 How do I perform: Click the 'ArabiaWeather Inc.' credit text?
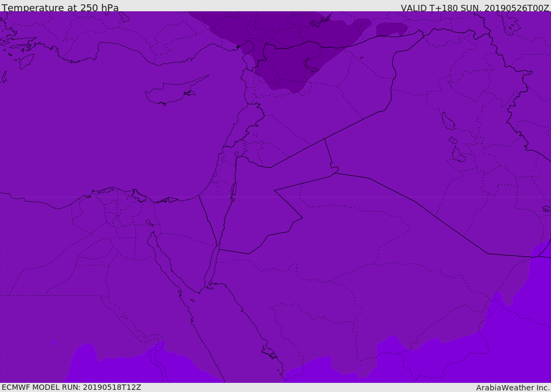point(512,388)
